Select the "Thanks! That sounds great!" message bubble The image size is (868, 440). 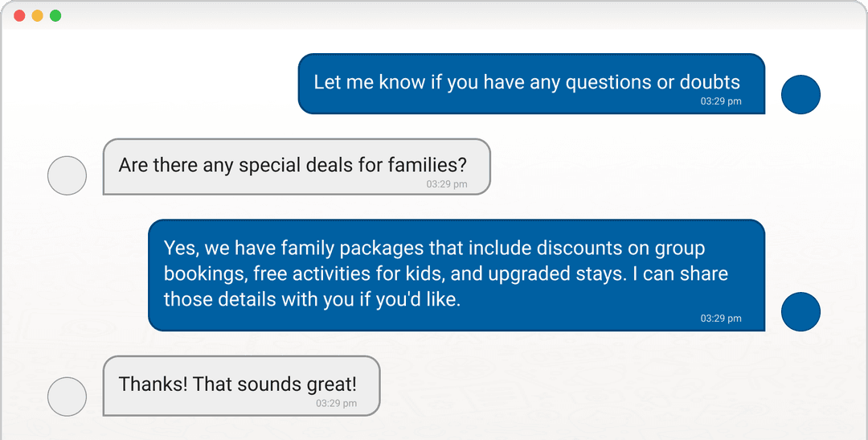tap(241, 385)
